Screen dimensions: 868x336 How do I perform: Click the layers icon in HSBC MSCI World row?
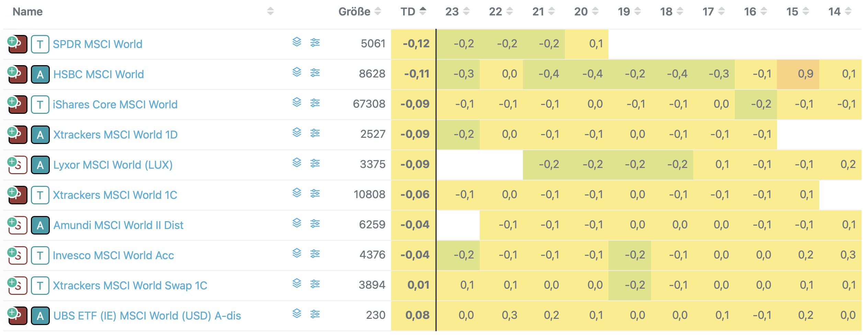tap(297, 72)
